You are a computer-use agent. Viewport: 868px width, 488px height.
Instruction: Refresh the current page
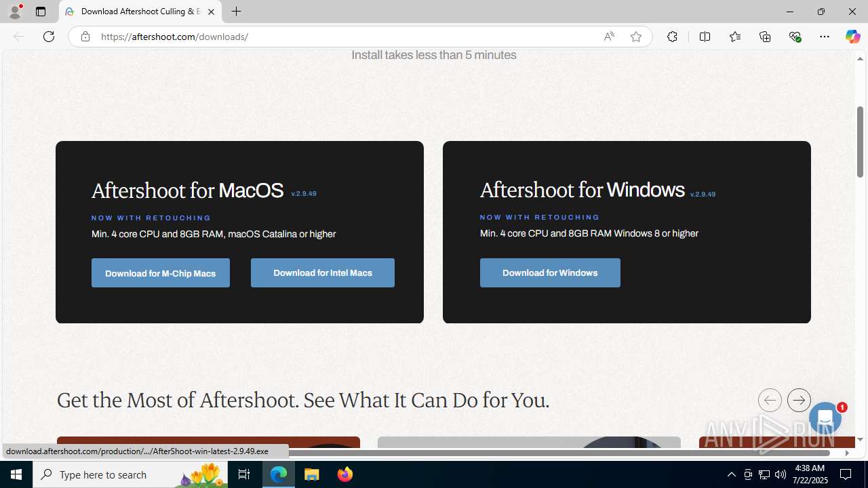49,37
